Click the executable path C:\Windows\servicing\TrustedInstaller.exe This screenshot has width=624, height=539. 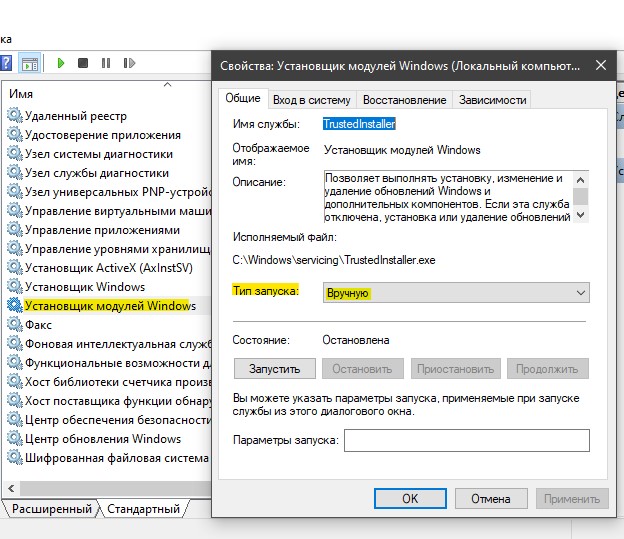pos(333,260)
